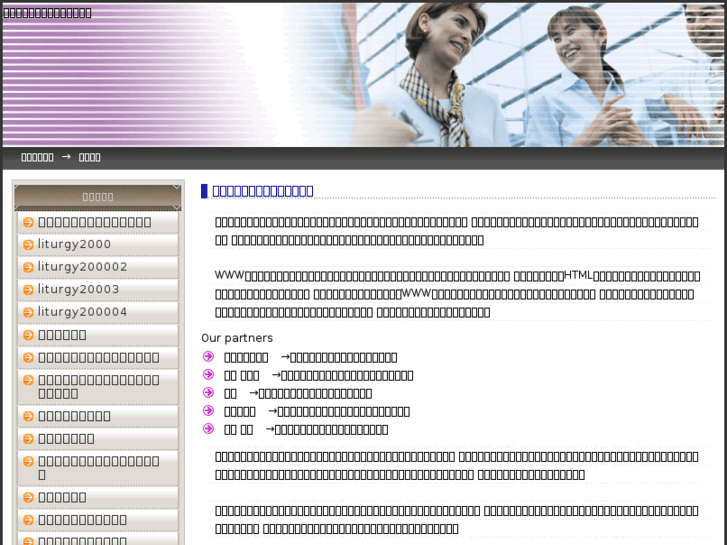Open the blue underlined main heading link
Screen dimensions: 727x545
262,191
